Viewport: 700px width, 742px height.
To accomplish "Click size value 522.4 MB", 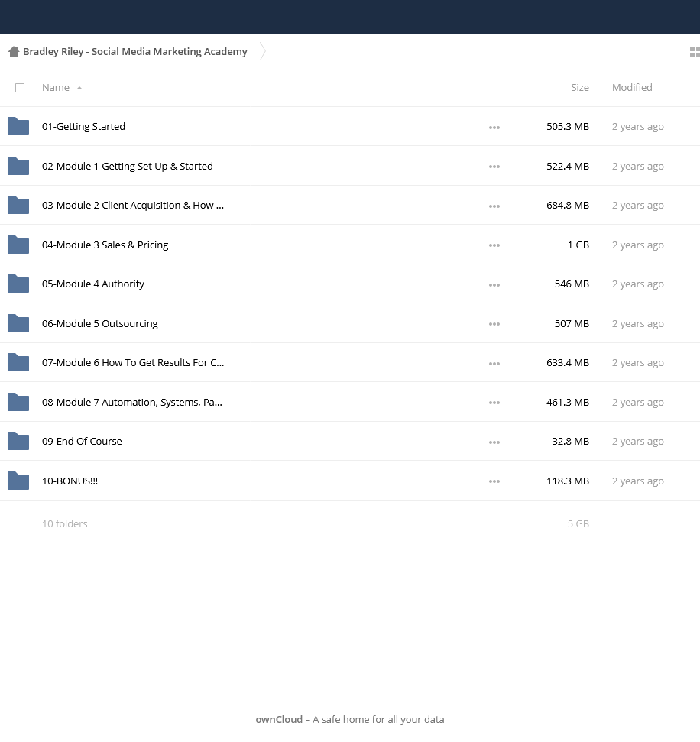I will 568,166.
